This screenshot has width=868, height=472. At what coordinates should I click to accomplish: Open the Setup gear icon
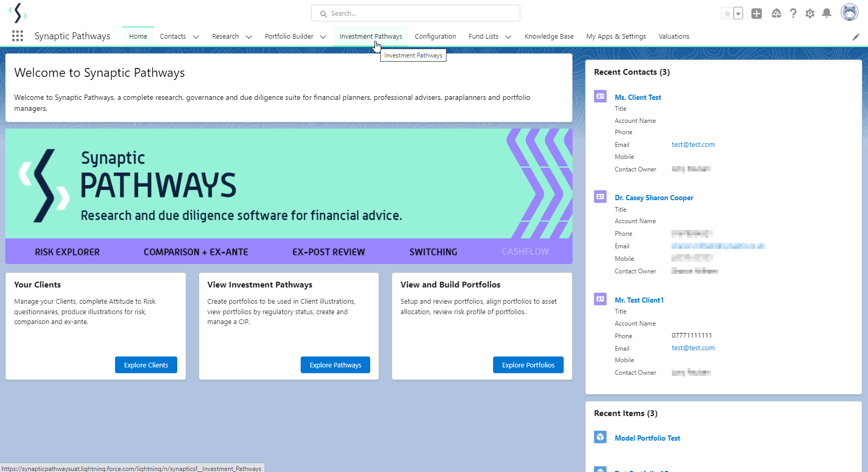point(810,14)
